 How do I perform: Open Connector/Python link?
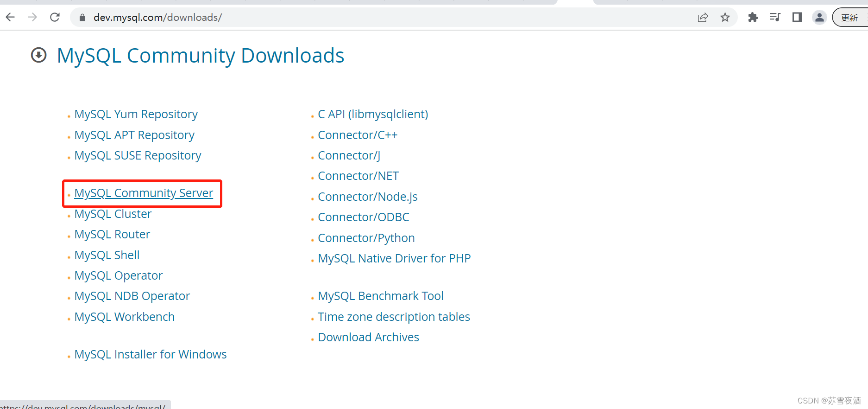[x=366, y=238]
